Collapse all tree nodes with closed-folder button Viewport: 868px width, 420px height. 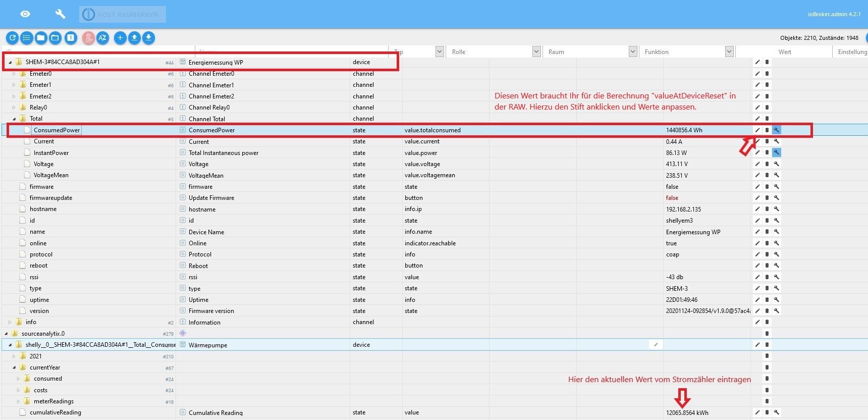(x=41, y=37)
